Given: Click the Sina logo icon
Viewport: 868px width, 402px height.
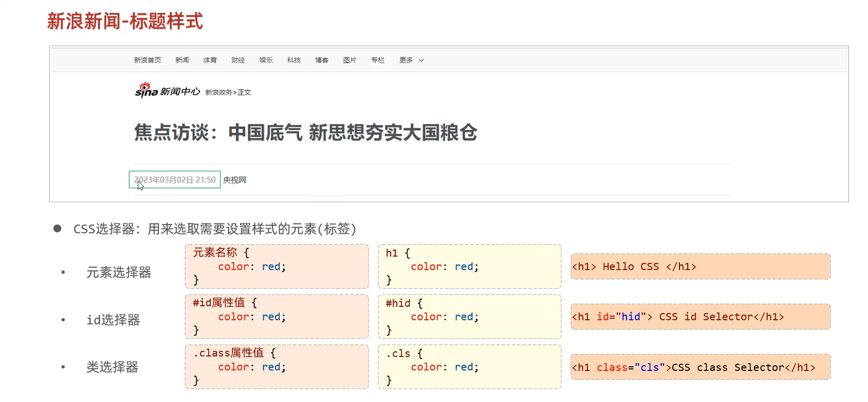Looking at the screenshot, I should click(x=146, y=90).
